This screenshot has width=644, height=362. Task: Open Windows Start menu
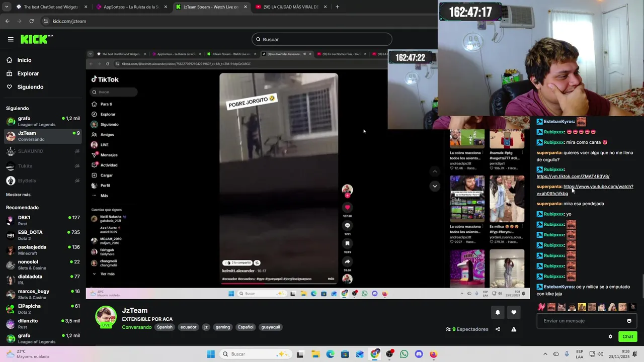211,354
